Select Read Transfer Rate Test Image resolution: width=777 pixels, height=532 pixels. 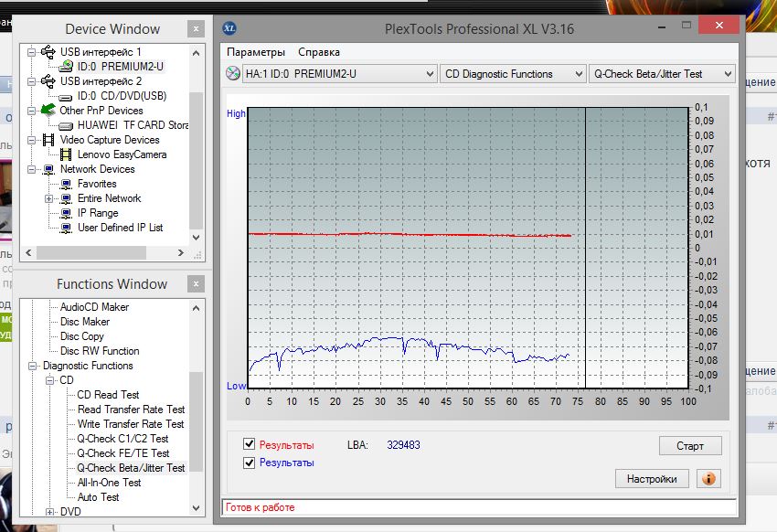pos(131,410)
